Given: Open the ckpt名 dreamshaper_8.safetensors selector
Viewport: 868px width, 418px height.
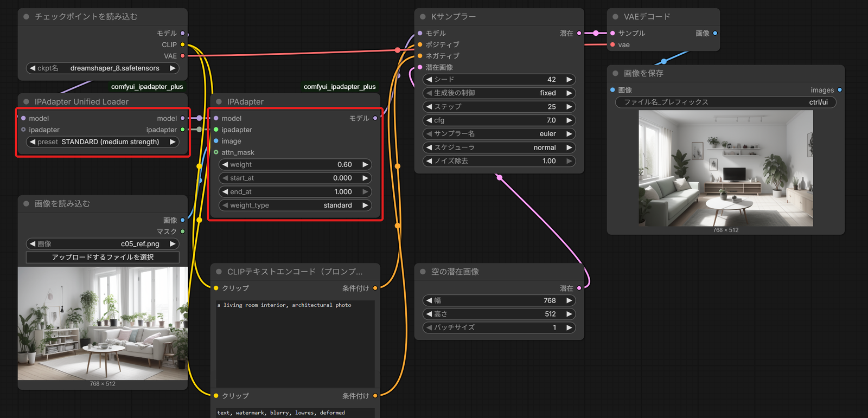Looking at the screenshot, I should pos(103,68).
